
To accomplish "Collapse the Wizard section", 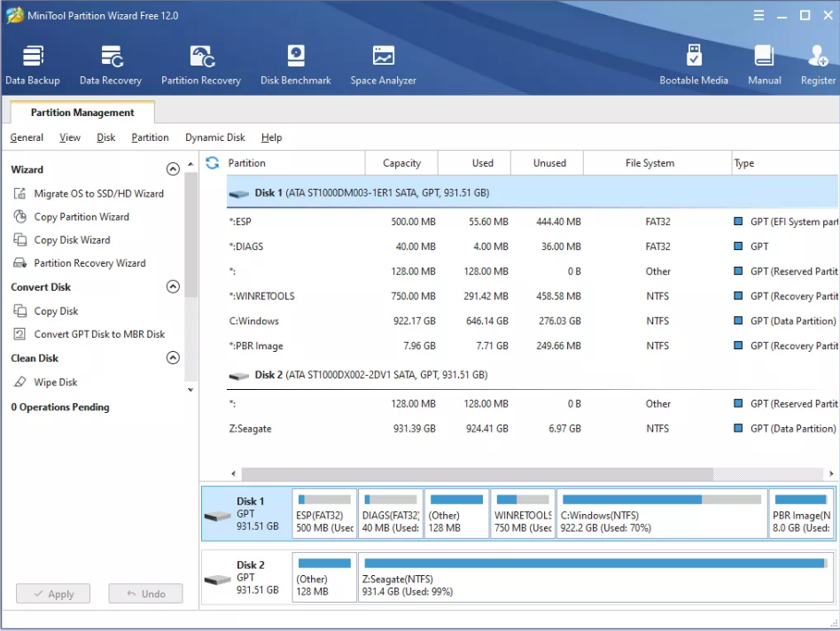I will pos(173,169).
